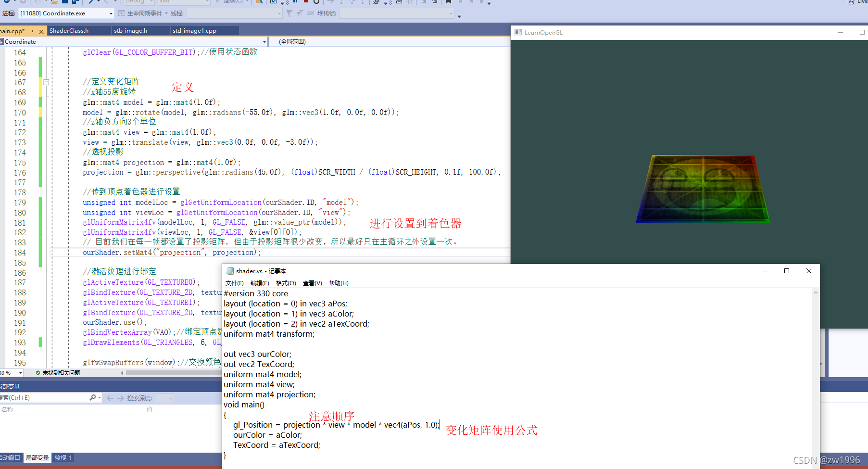Maximize the LearnOpenGL window
Screen dimensions: 868x469
pyautogui.click(x=862, y=32)
